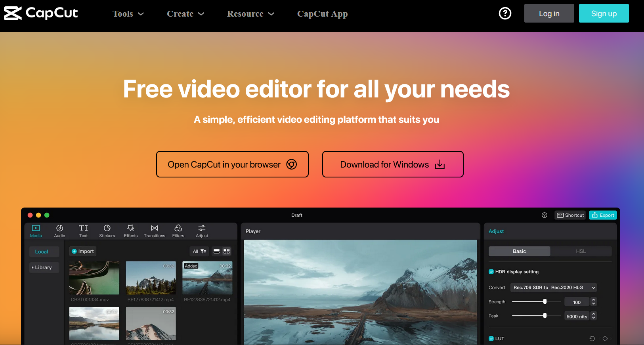
Task: Reset LUT with the undo arrow icon
Action: pyautogui.click(x=592, y=339)
